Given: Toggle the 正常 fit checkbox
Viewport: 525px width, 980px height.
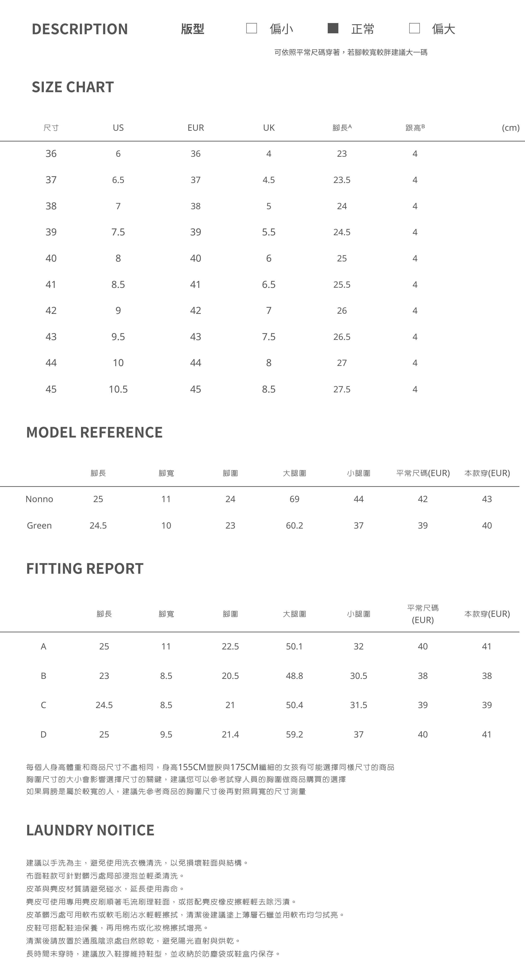Looking at the screenshot, I should pyautogui.click(x=333, y=29).
